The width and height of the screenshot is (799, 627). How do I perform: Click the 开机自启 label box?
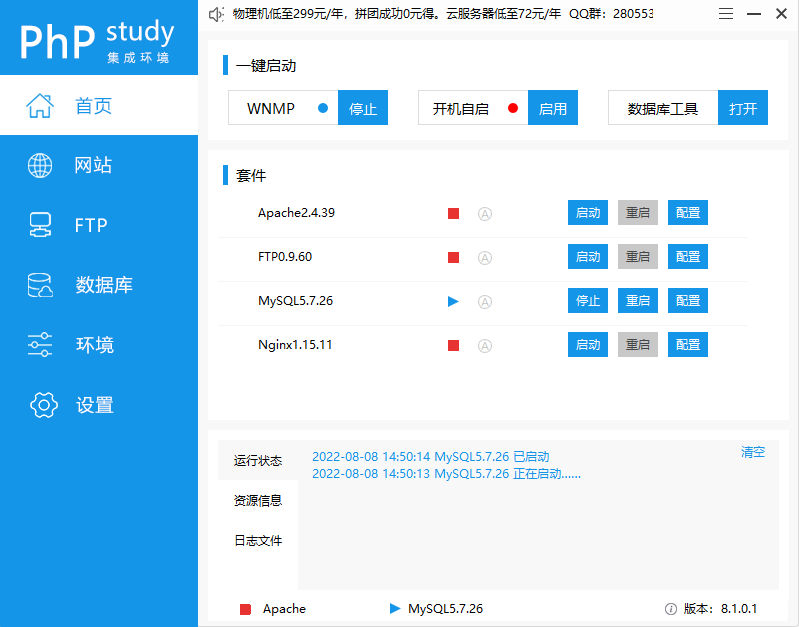473,108
